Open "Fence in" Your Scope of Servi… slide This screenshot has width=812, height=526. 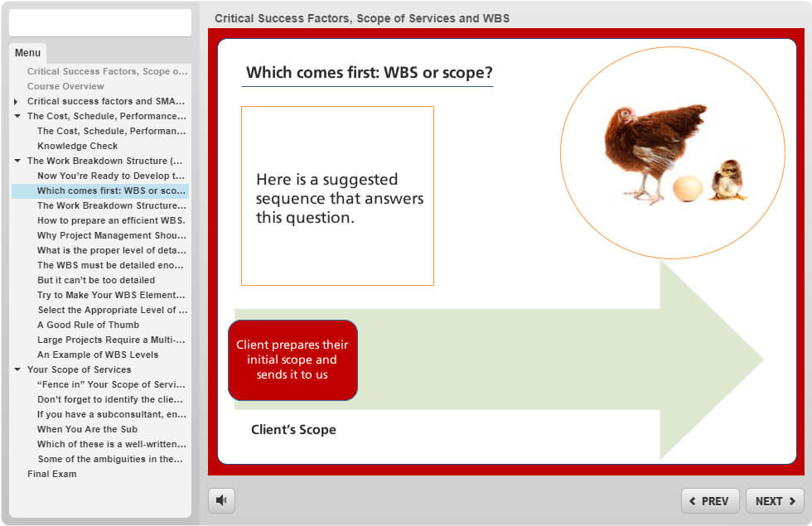111,384
